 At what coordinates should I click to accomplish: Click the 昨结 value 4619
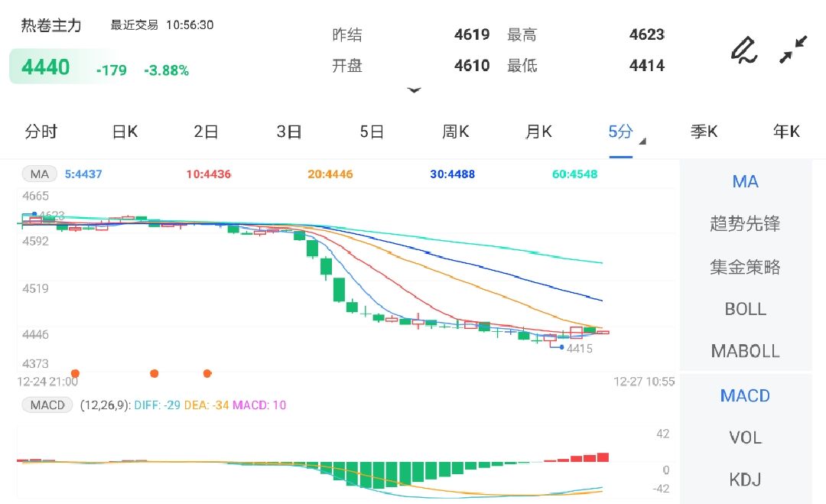(x=472, y=34)
